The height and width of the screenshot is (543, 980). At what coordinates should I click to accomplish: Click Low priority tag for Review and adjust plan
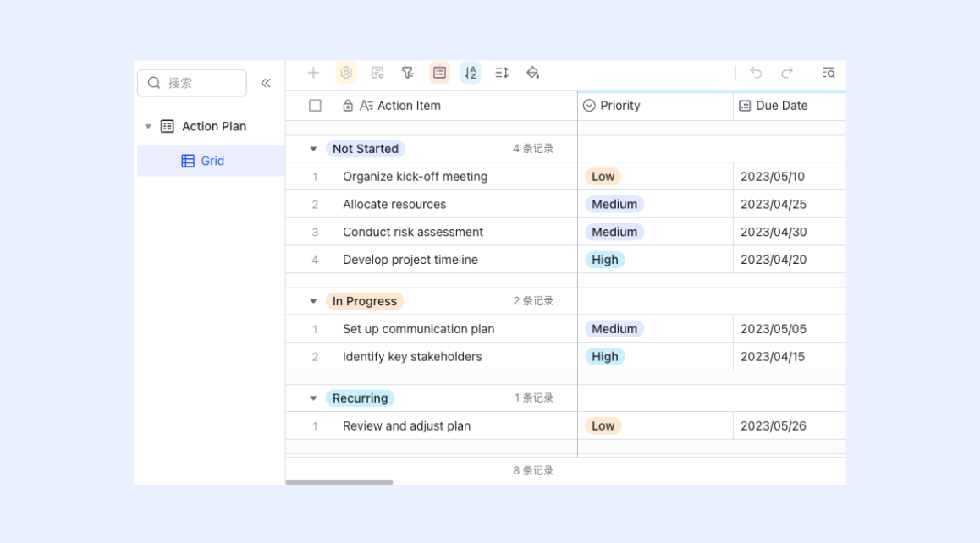(x=603, y=425)
